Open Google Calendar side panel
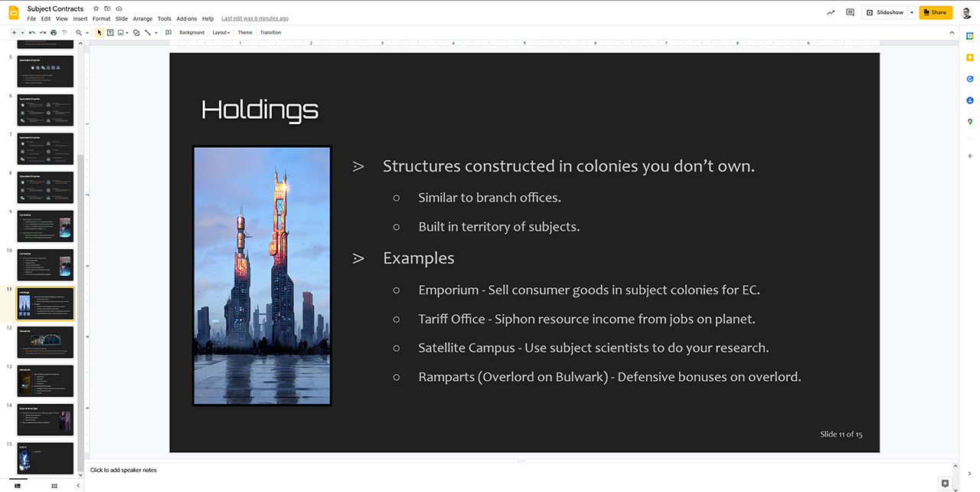 click(970, 36)
